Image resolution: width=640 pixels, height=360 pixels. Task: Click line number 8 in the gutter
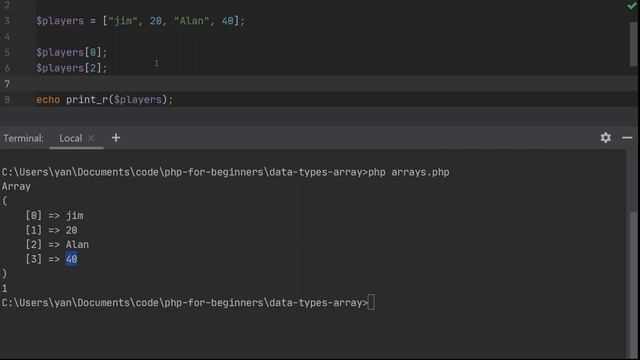[7, 100]
